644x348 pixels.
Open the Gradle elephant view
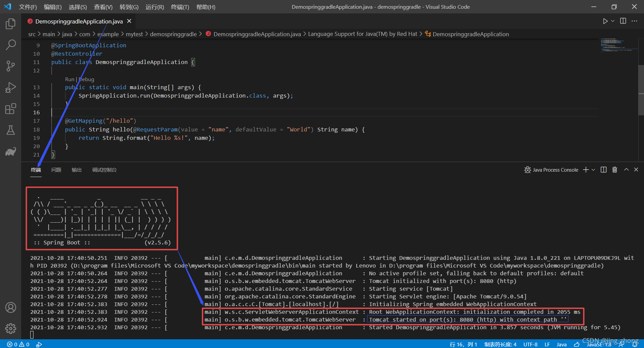point(10,152)
